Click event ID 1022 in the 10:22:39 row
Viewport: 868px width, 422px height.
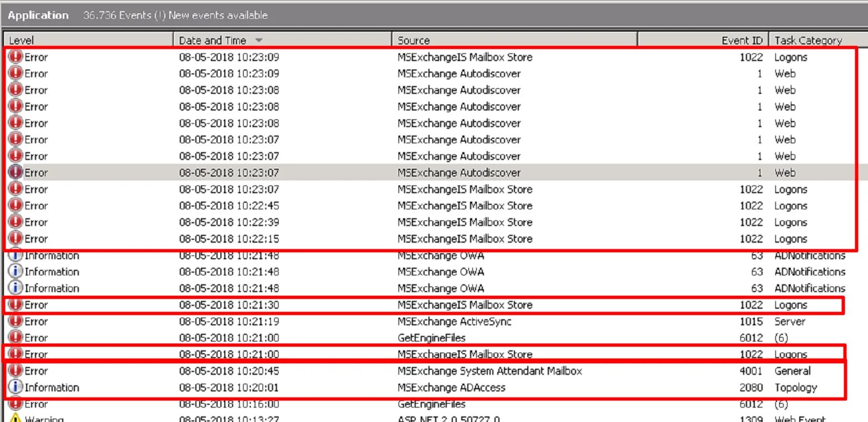[751, 223]
